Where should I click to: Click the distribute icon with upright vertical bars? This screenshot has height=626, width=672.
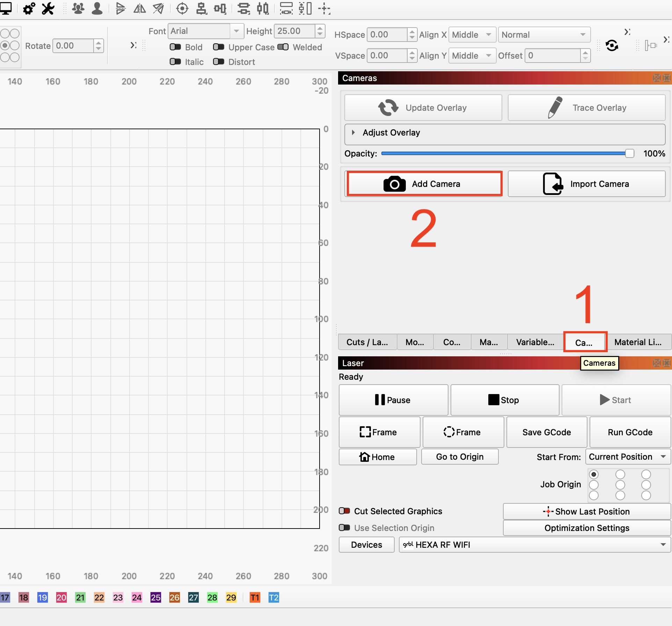263,8
